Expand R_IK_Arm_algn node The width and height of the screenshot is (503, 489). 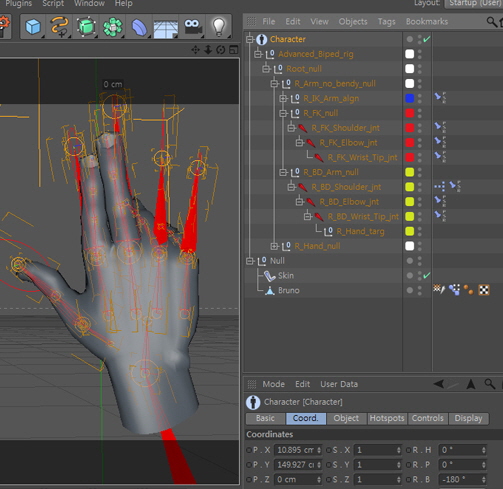[283, 98]
